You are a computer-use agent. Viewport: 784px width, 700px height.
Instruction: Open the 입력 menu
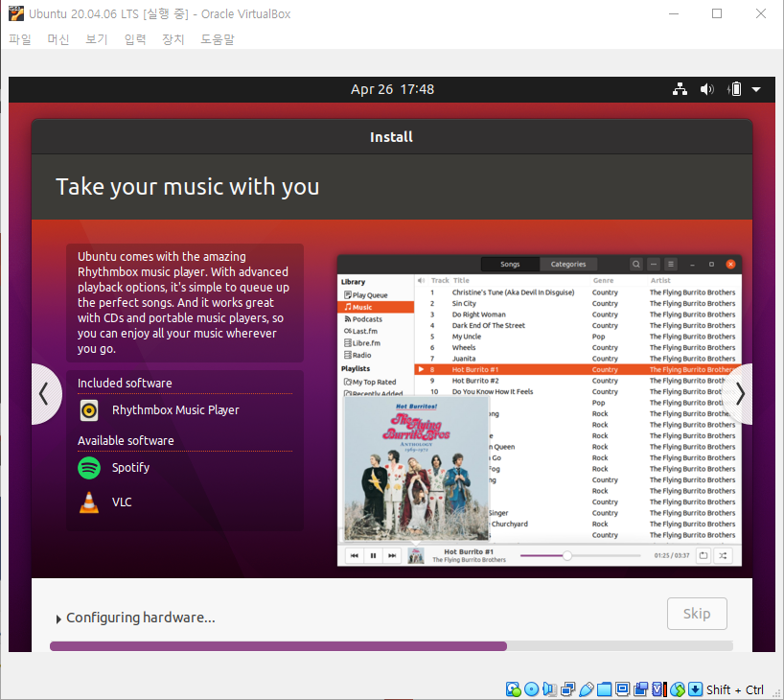point(135,39)
